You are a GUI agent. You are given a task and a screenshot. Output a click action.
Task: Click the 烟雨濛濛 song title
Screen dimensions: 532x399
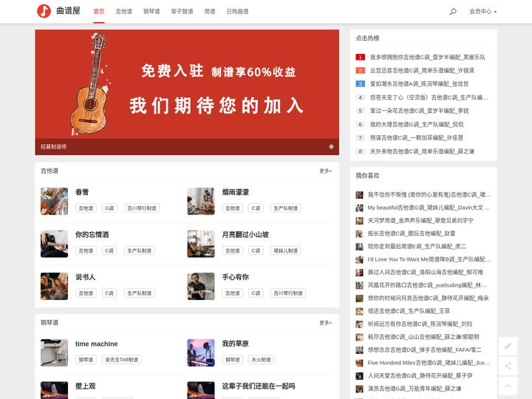[236, 192]
